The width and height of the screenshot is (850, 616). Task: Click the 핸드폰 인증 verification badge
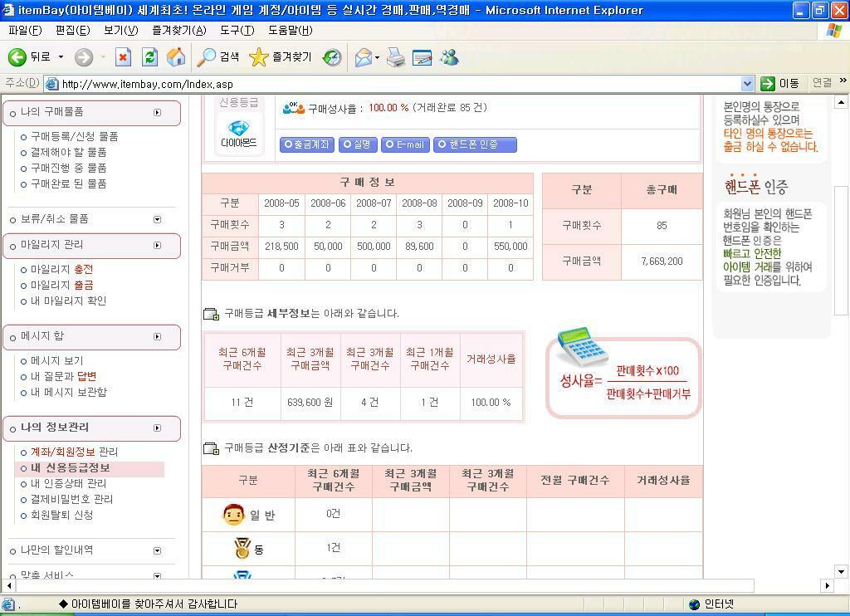coord(475,144)
